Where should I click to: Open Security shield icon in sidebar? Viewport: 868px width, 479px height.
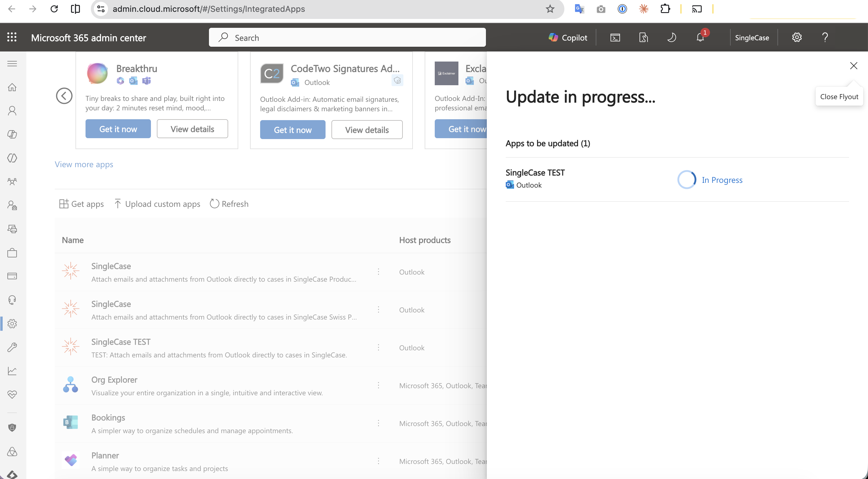[12, 428]
